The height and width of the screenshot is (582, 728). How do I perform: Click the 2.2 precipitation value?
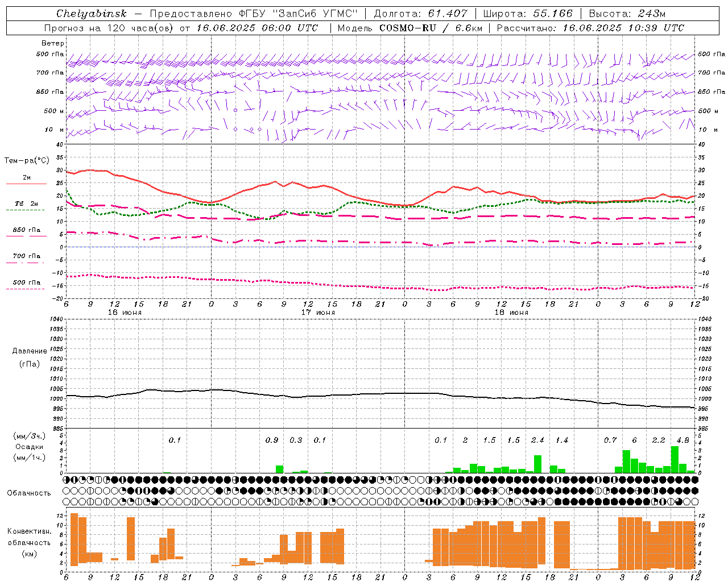pos(659,440)
